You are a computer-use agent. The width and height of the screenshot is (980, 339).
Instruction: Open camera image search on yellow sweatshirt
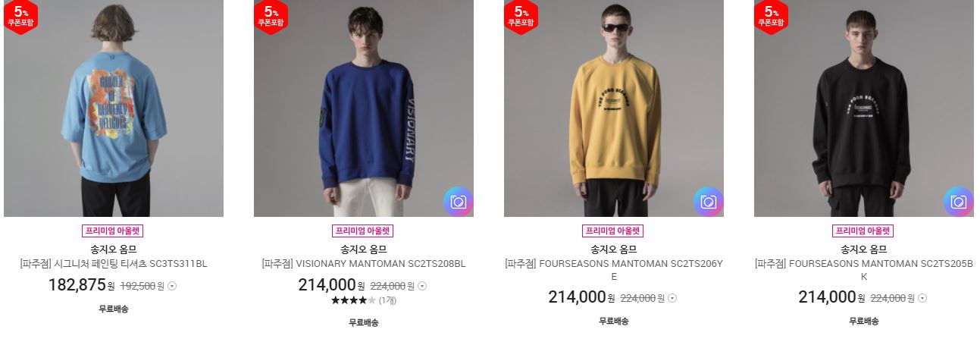click(x=708, y=202)
